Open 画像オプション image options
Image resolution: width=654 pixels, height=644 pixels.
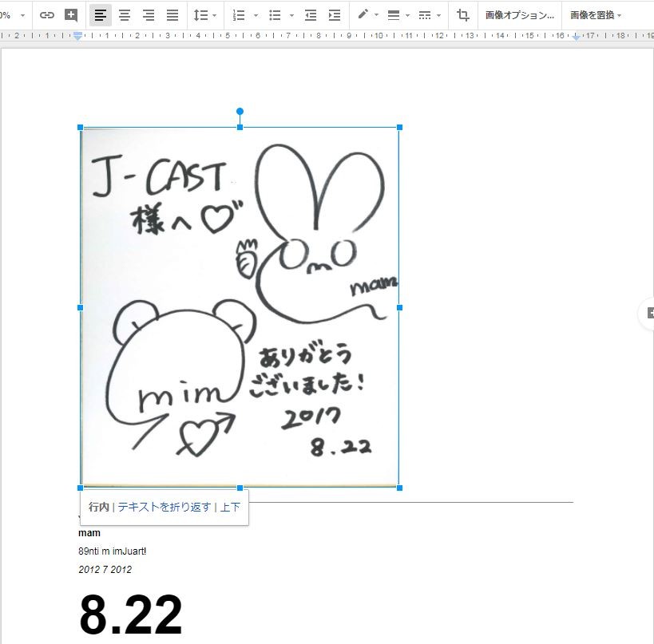tap(519, 15)
